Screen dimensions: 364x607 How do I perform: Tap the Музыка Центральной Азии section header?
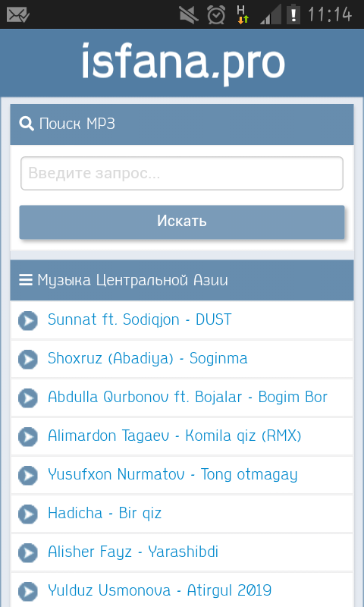pyautogui.click(x=182, y=280)
